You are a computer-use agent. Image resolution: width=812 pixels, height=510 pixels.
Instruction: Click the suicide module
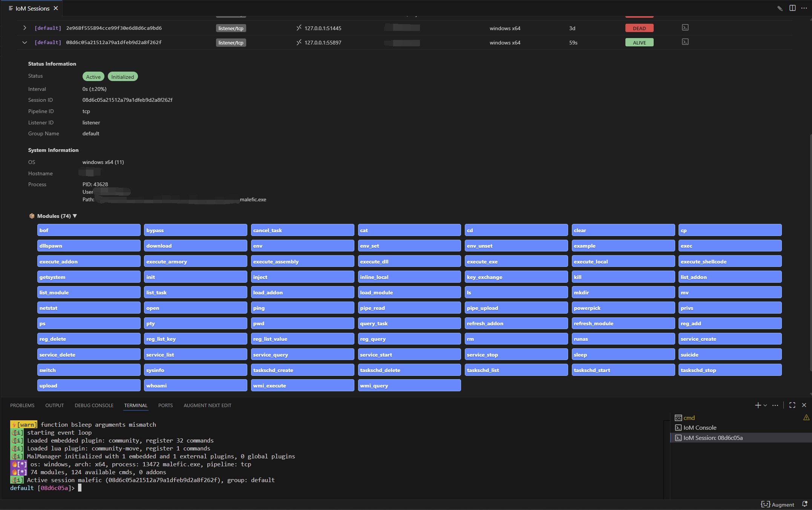[x=730, y=354]
